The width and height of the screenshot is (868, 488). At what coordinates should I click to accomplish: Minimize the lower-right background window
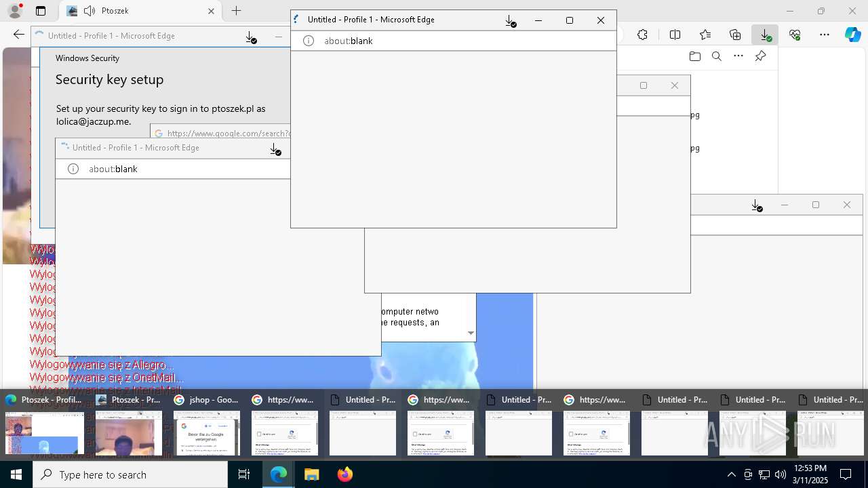pyautogui.click(x=785, y=205)
